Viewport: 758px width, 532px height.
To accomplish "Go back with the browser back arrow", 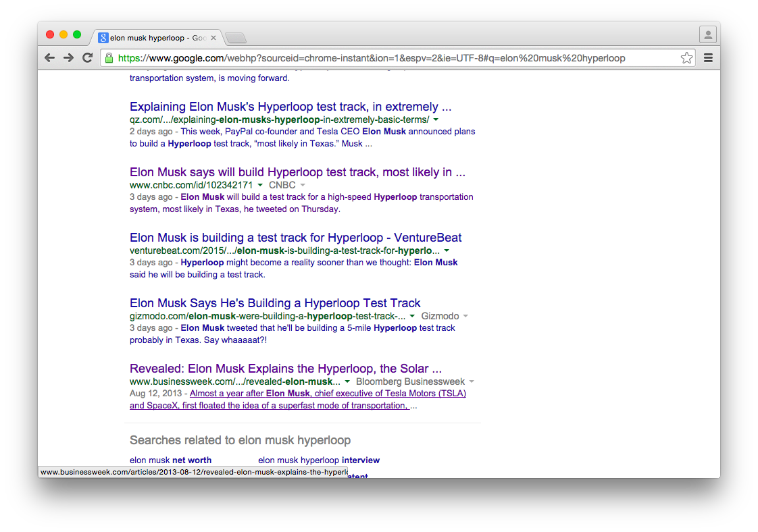I will tap(49, 58).
